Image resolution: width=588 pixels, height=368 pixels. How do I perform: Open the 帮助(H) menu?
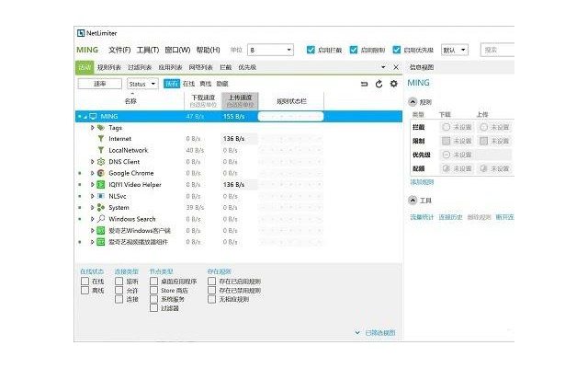tap(208, 50)
